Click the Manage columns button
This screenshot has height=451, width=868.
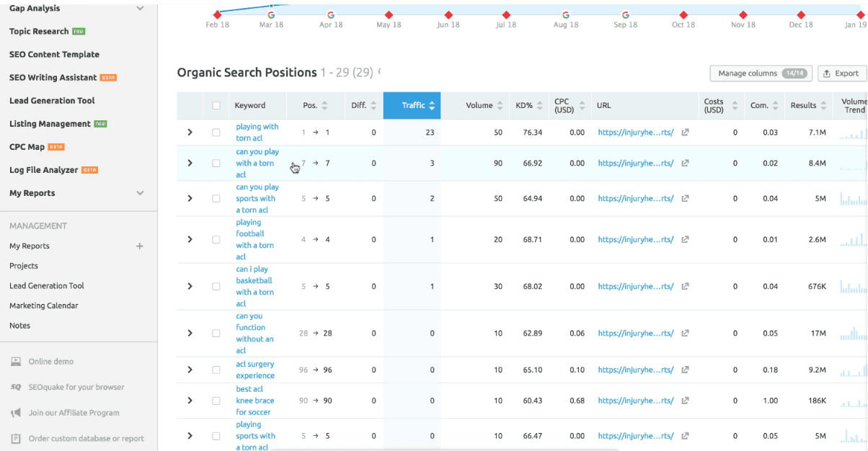(761, 73)
